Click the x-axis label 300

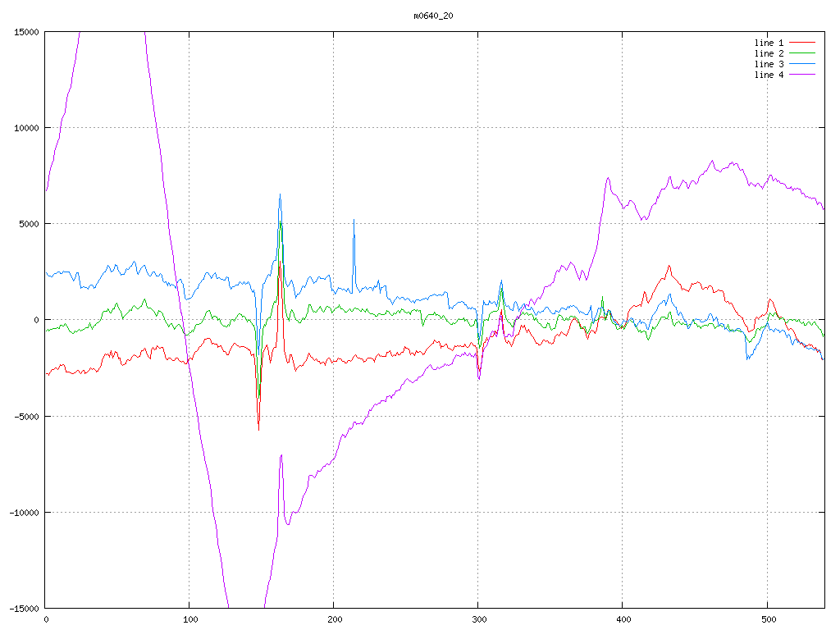pyautogui.click(x=479, y=620)
